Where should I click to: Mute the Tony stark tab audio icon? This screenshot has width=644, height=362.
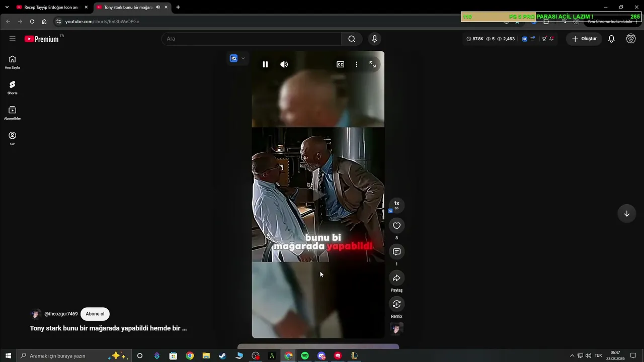coord(157,7)
